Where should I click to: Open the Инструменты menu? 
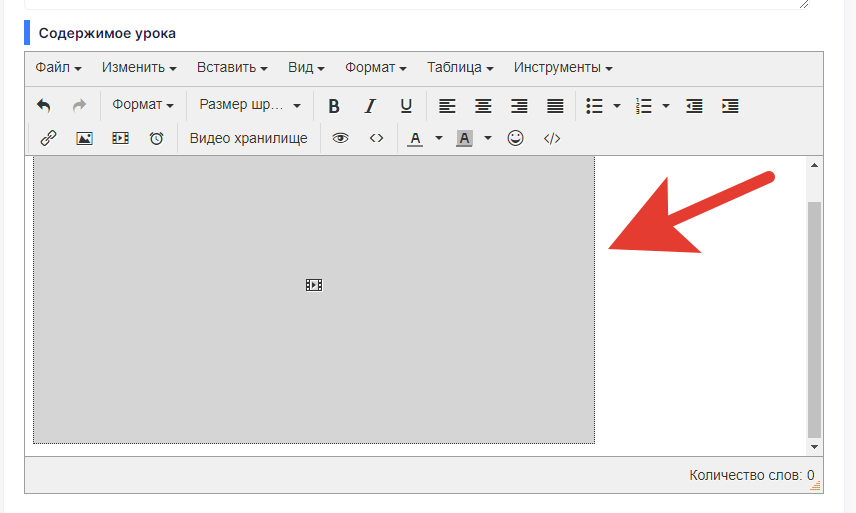click(563, 68)
